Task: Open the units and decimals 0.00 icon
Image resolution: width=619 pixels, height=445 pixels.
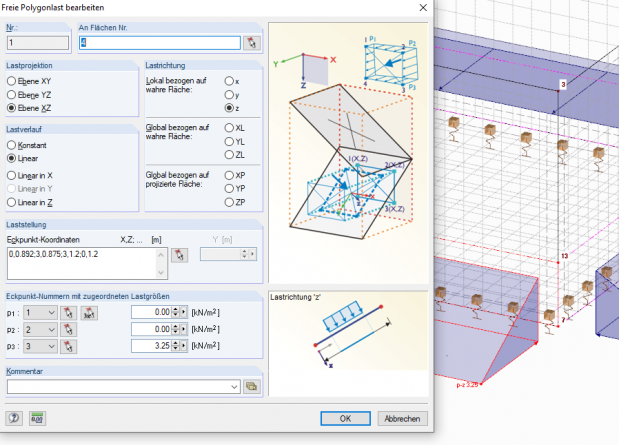Action: (37, 418)
